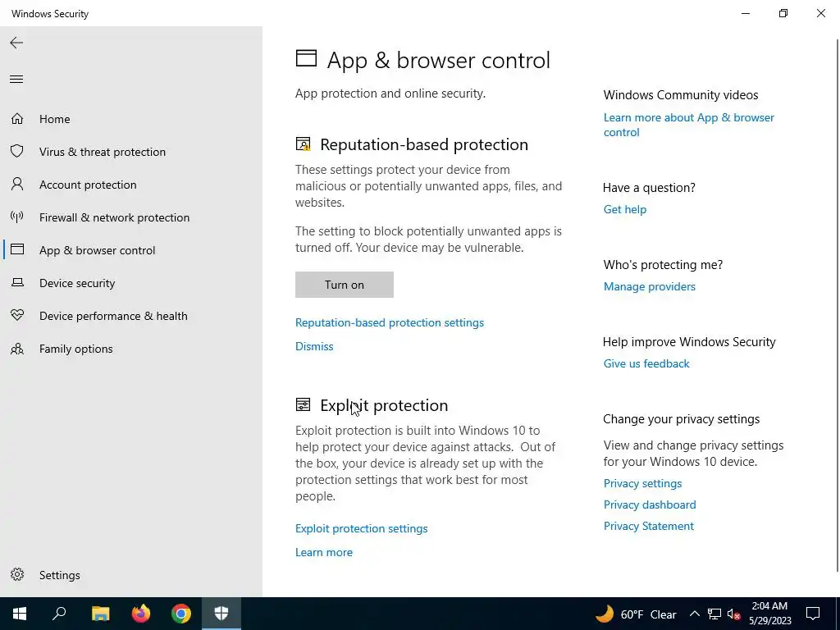This screenshot has height=630, width=840.
Task: Click the vertical scrollbar on right edge
Action: (x=838, y=305)
